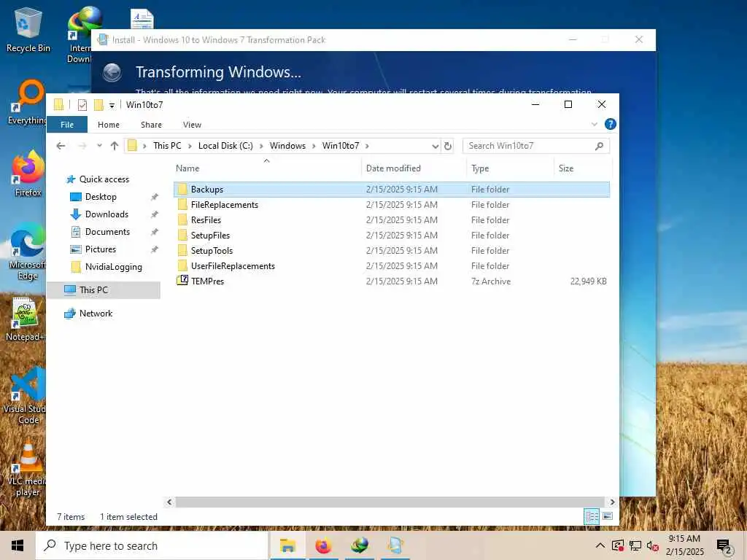Screen dimensions: 747x560
Task: Click the Explorer Forward arrow
Action: point(82,146)
